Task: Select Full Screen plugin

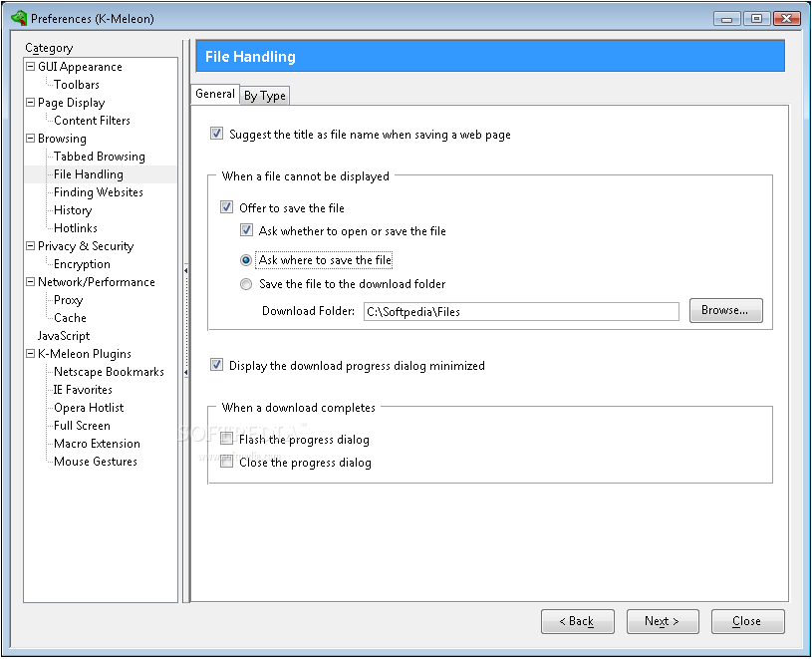Action: pos(82,426)
